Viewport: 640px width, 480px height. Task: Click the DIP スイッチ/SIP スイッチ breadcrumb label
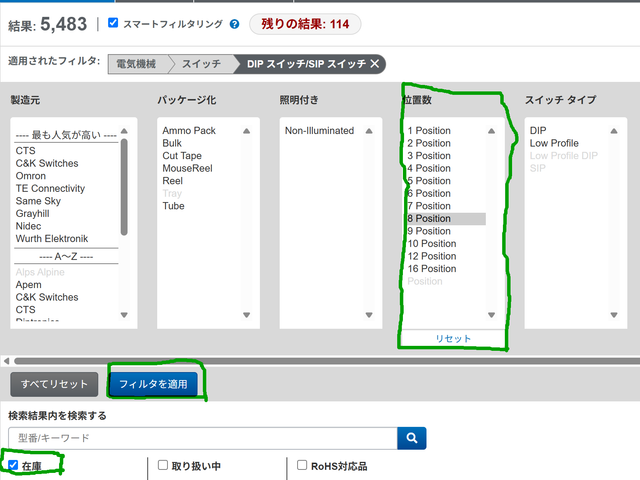pos(306,64)
